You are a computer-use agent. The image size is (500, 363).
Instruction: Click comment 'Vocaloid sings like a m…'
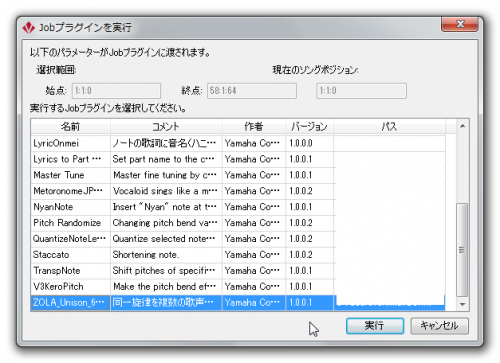(x=165, y=191)
